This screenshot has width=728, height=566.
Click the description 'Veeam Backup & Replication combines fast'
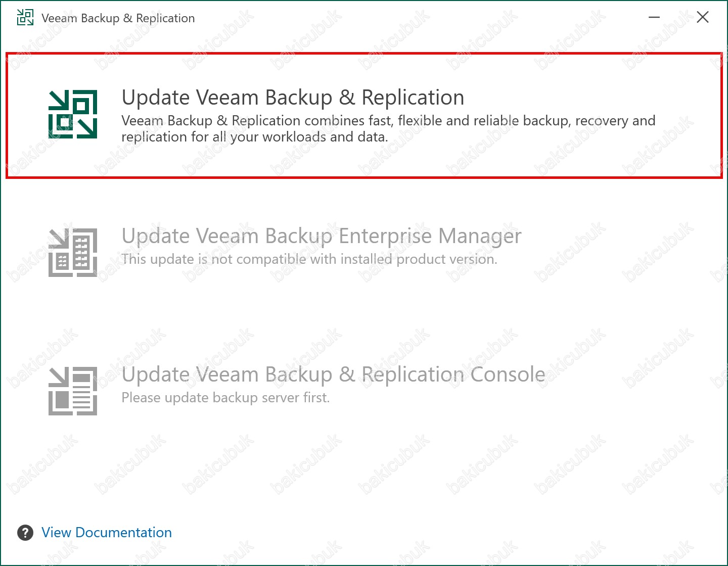coord(388,128)
